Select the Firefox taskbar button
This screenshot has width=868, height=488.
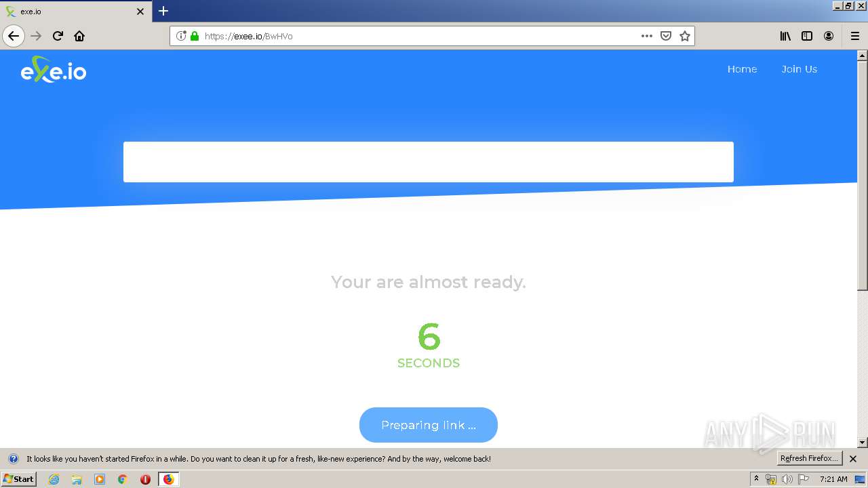(x=168, y=479)
